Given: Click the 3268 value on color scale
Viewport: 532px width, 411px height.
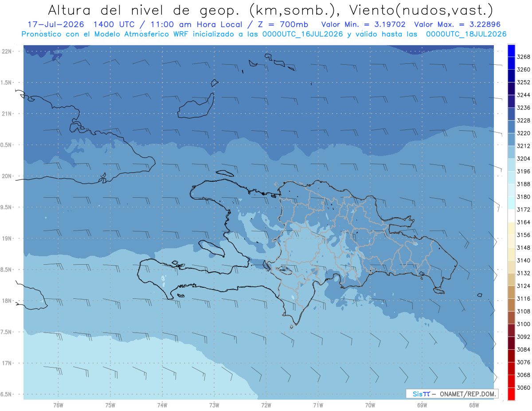Looking at the screenshot, I should pyautogui.click(x=523, y=57).
